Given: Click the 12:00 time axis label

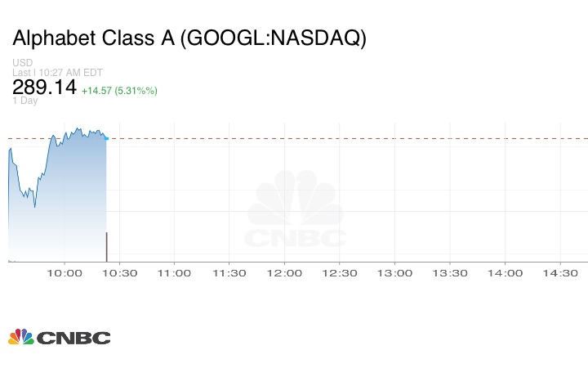Looking at the screenshot, I should pyautogui.click(x=284, y=273).
